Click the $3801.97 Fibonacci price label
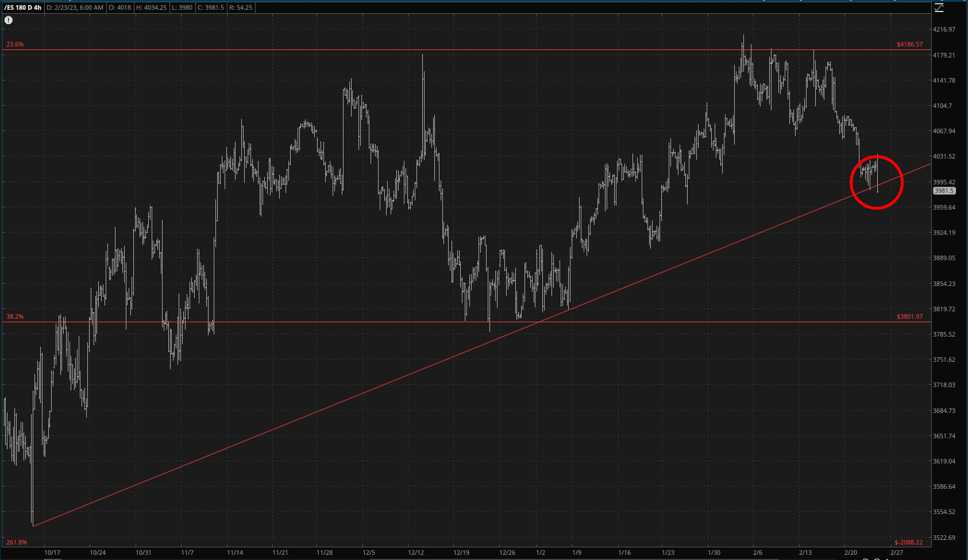968x560 pixels. [909, 316]
